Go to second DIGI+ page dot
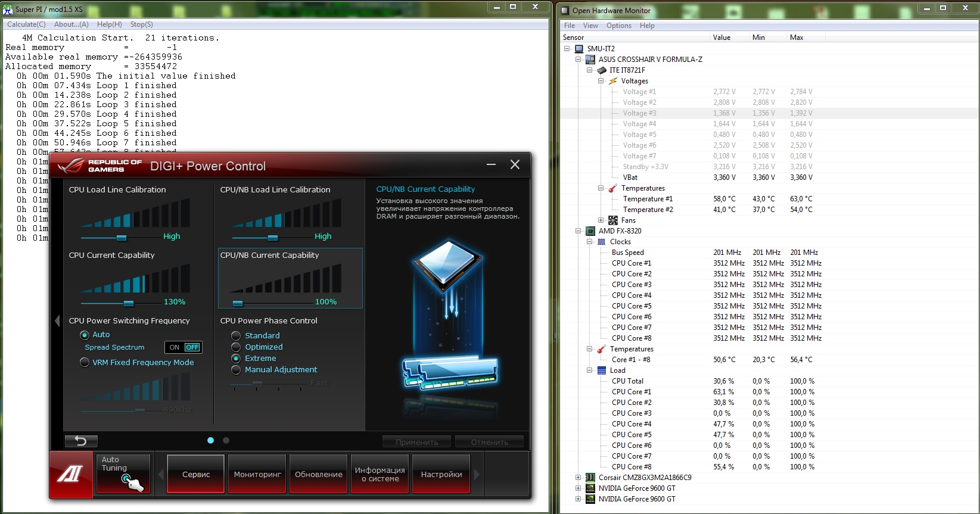Image resolution: width=980 pixels, height=514 pixels. click(226, 440)
